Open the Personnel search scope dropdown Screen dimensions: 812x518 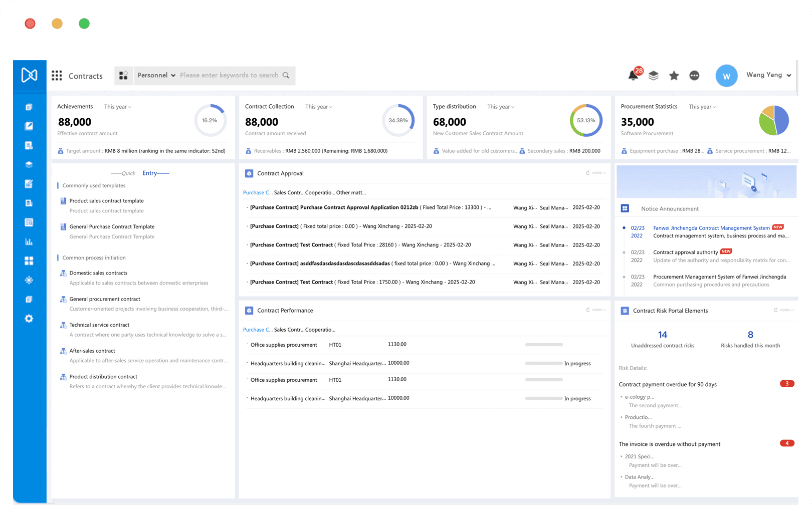coord(156,75)
